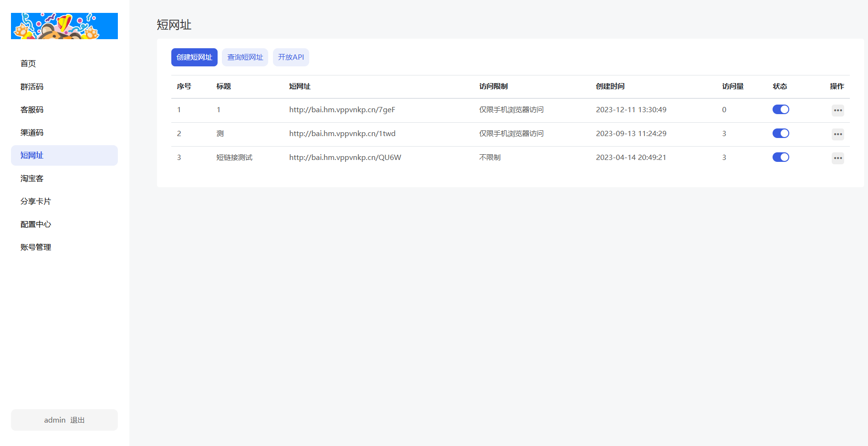
Task: Open the 淘宝客 page
Action: pos(32,178)
